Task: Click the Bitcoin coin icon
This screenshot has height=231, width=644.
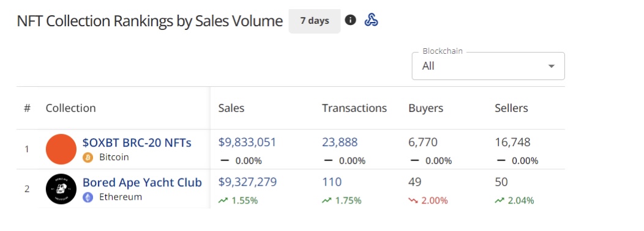Action: pos(88,158)
